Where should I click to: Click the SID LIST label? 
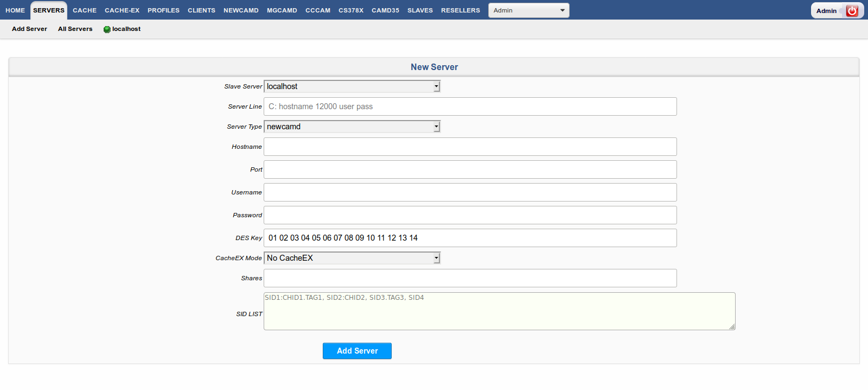click(x=249, y=314)
